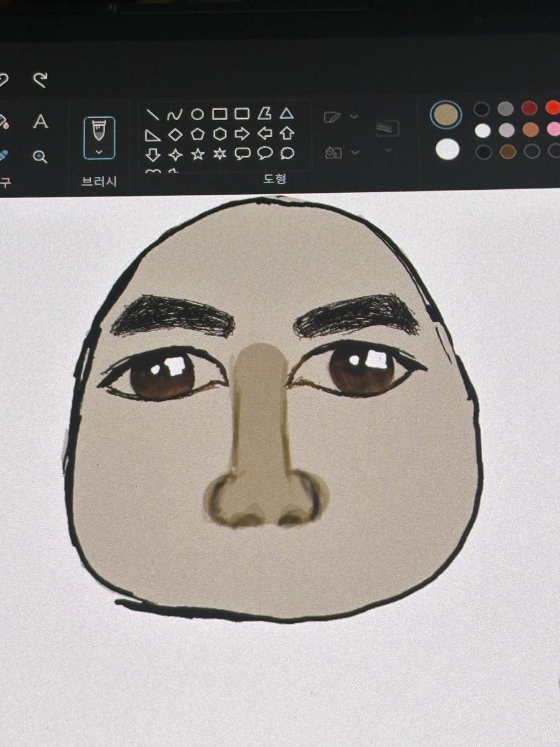560x747 pixels.
Task: Pick the Rounded rectangular callout shape
Action: 241,153
